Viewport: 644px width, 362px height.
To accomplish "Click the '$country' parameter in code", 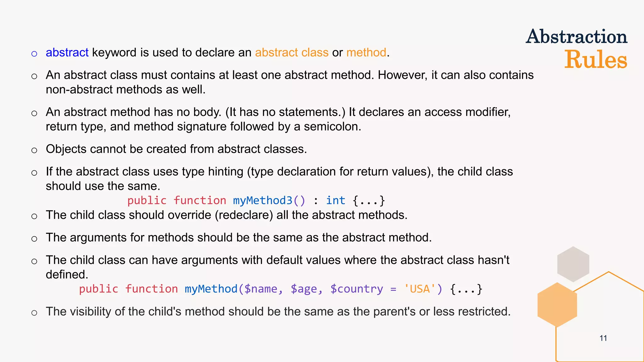I will point(357,289).
